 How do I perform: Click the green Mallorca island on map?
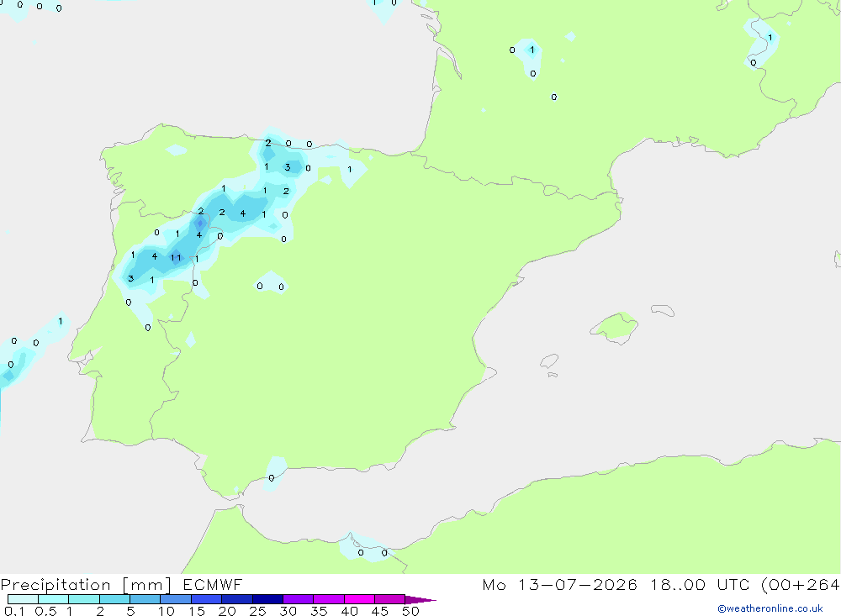[614, 328]
